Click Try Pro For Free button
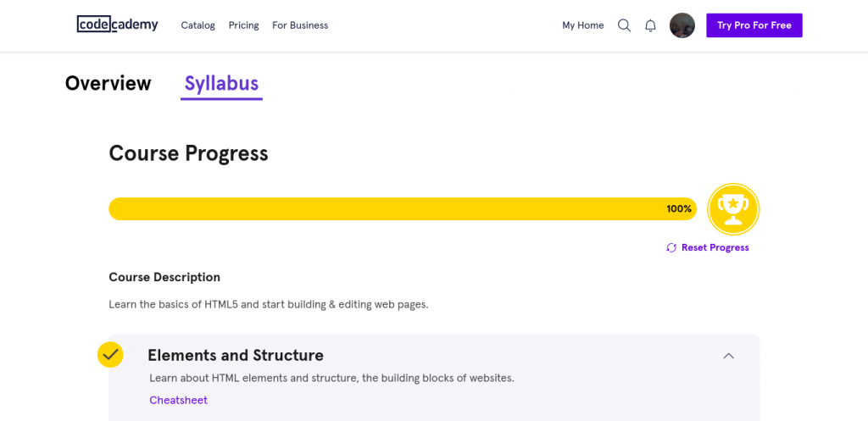 click(x=754, y=25)
